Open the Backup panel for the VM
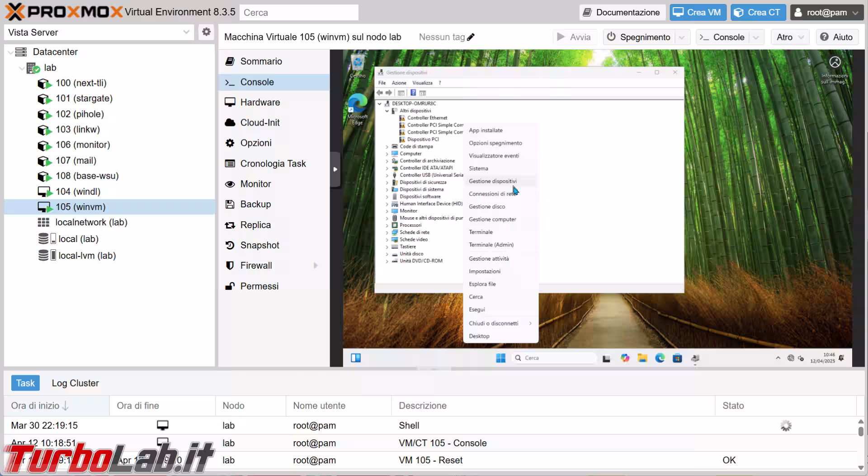Viewport: 868px width, 476px height. [255, 204]
